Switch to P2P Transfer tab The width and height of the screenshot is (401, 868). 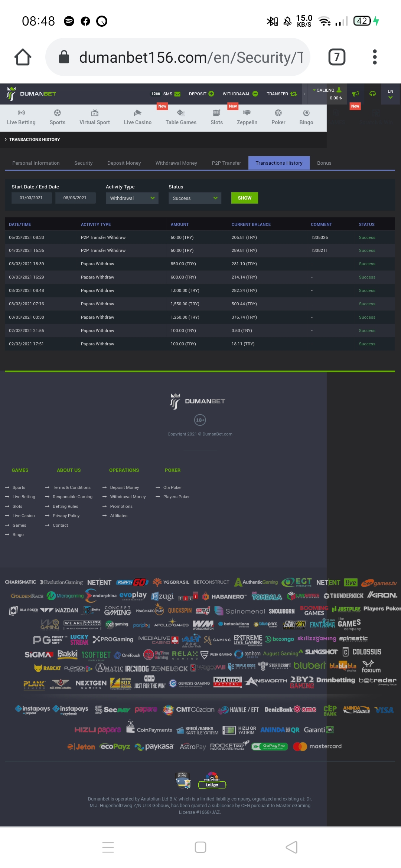tap(226, 163)
